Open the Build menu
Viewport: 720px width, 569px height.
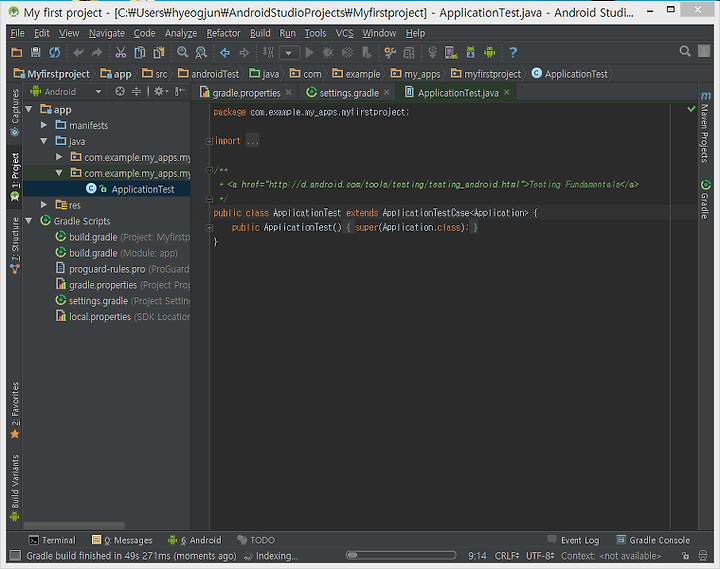point(260,33)
